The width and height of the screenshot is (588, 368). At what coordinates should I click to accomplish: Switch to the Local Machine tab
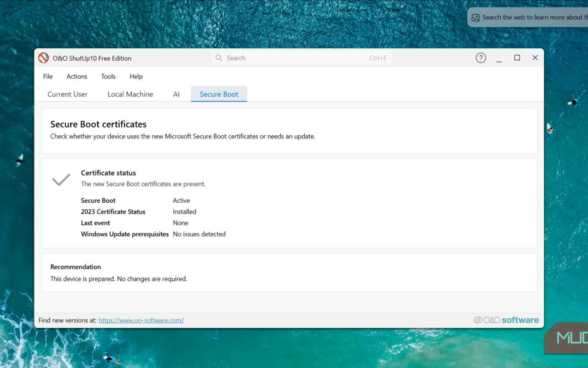130,94
